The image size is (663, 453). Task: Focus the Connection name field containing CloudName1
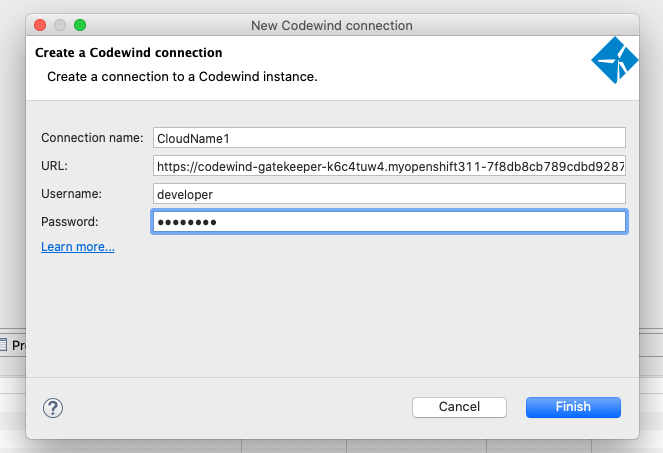coord(389,138)
